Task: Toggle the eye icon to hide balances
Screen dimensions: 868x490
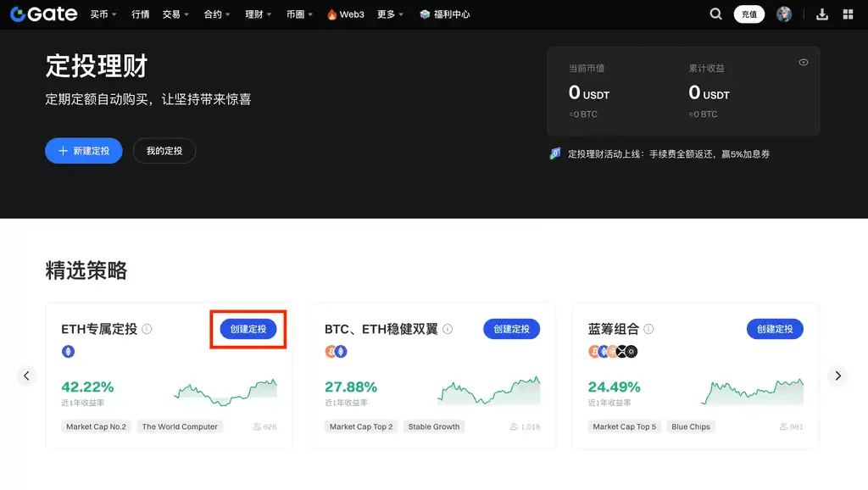Action: click(x=803, y=62)
